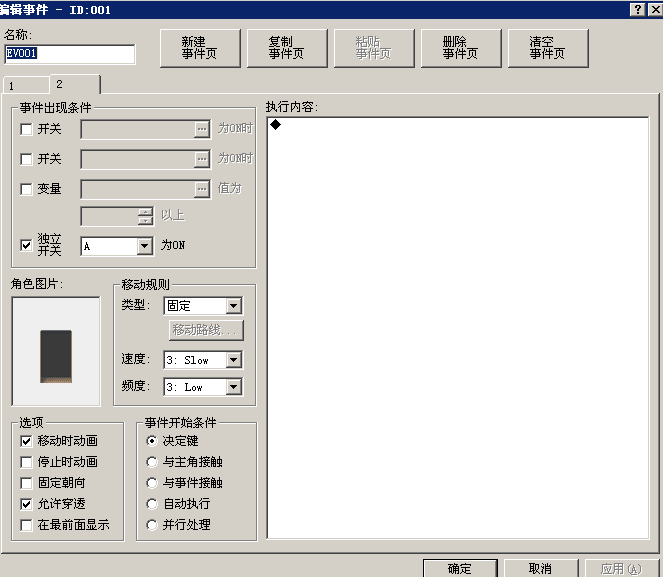Image resolution: width=663 pixels, height=577 pixels.
Task: Select the 并行处理 trigger radio
Action: (x=152, y=525)
